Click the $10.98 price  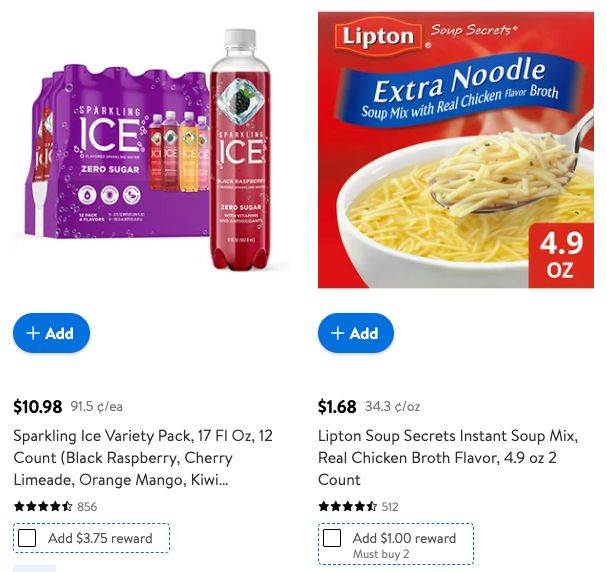point(38,406)
